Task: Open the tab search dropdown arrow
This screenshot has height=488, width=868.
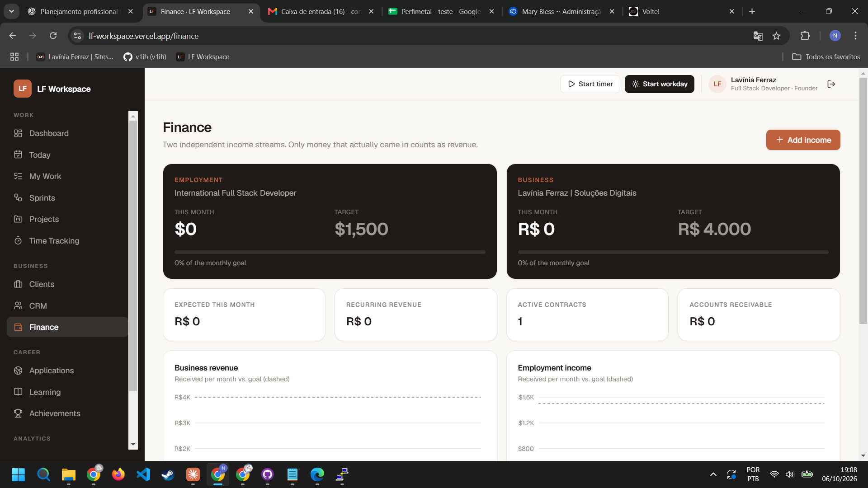Action: pyautogui.click(x=11, y=11)
